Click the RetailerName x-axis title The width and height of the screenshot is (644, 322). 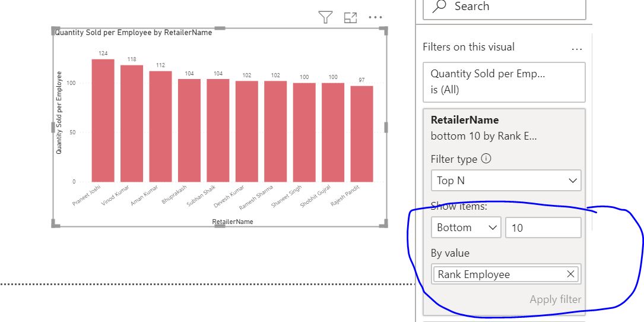pyautogui.click(x=233, y=222)
